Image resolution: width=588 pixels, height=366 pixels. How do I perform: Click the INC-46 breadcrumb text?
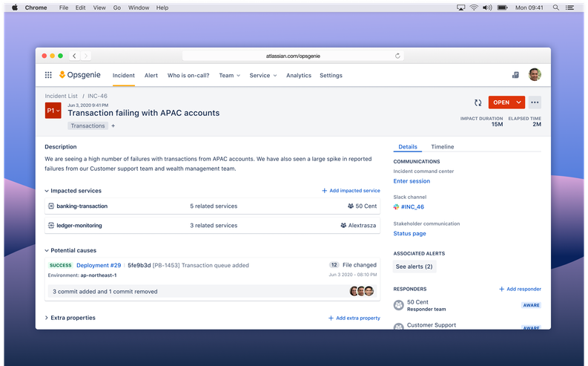[97, 96]
